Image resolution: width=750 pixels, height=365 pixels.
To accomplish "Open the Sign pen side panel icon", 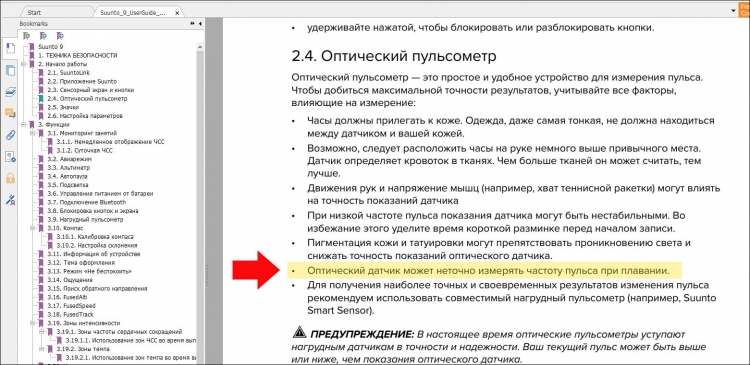I will click(x=10, y=200).
